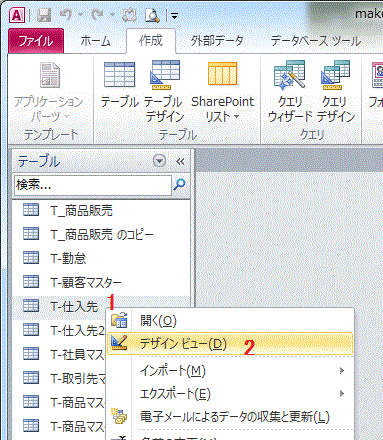The height and width of the screenshot is (440, 383).
Task: Click the magnifier search icon
Action: click(180, 184)
